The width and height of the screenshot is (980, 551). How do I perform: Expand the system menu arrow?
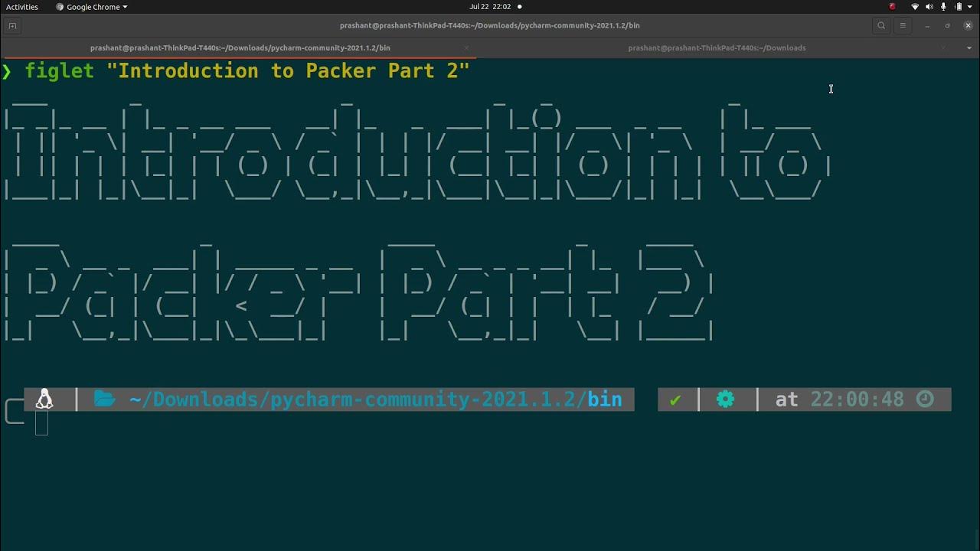coord(970,7)
